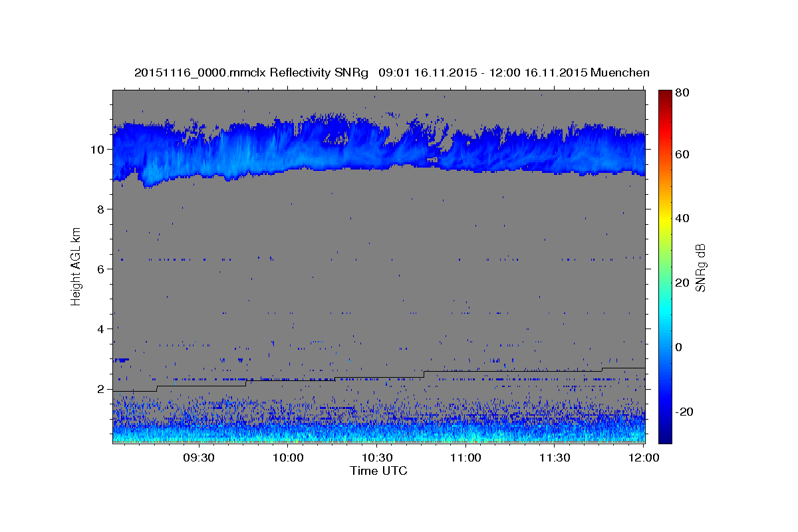The height and width of the screenshot is (532, 798).
Task: Select the height tick label 10
Action: tap(98, 149)
